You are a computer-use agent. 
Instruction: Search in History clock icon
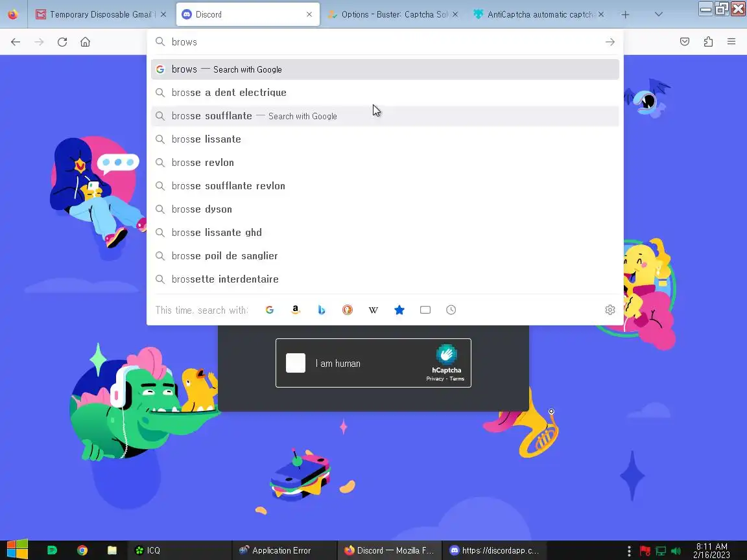coord(451,310)
